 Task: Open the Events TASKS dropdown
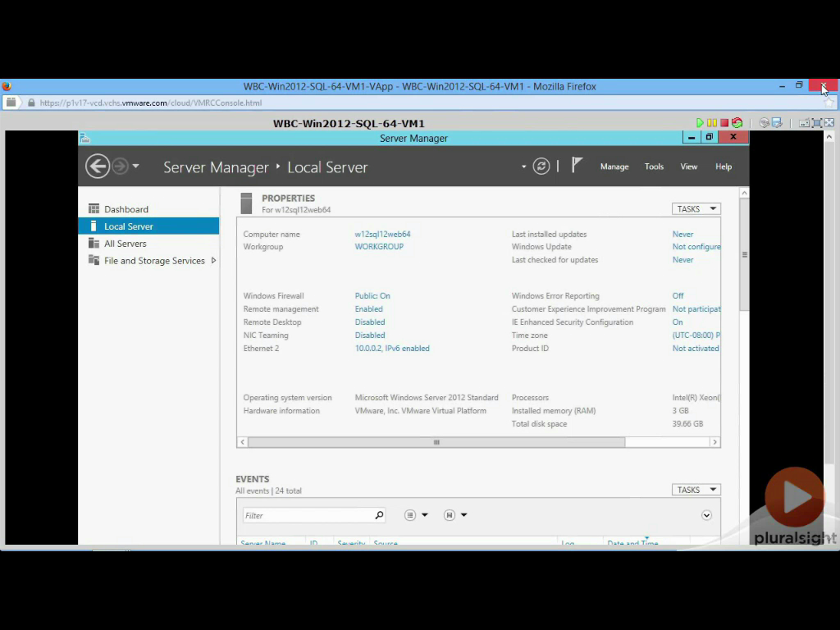click(696, 490)
